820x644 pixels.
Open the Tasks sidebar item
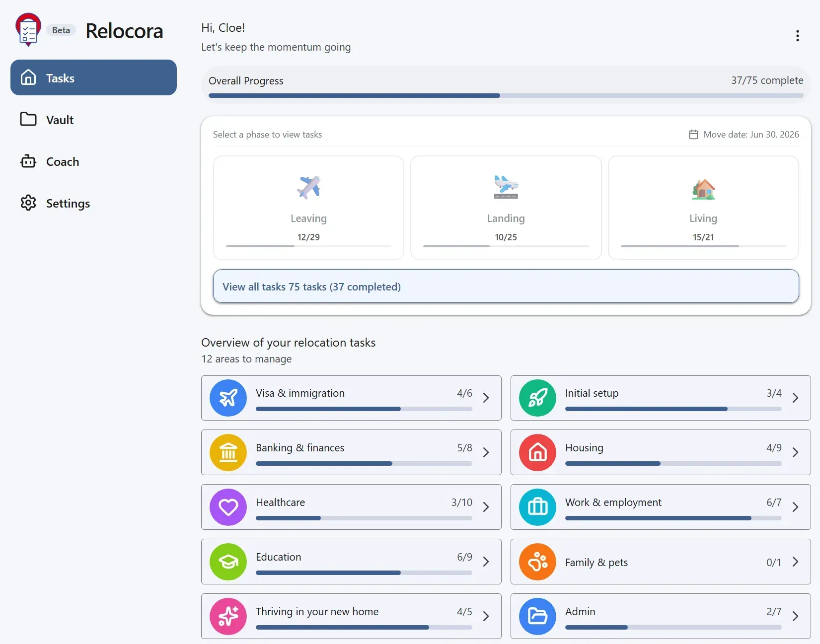[x=93, y=77]
